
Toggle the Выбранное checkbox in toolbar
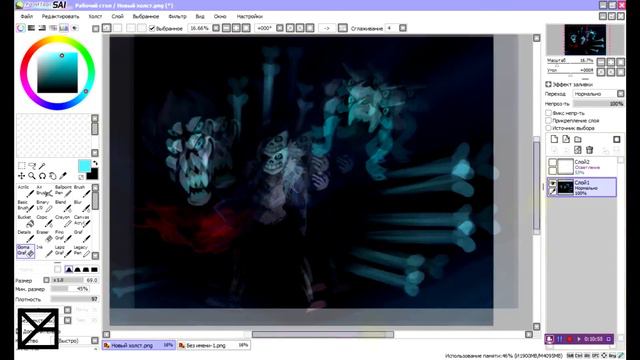(x=152, y=28)
